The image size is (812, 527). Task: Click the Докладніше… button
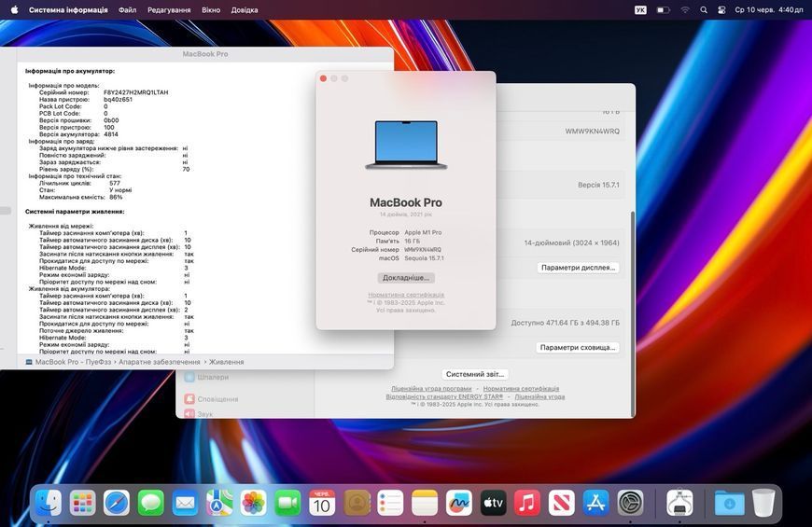406,278
